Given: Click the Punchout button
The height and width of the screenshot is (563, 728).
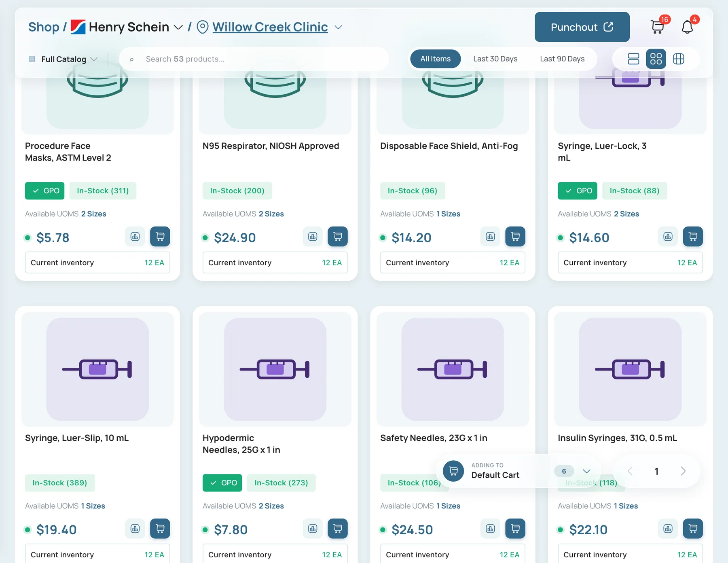Looking at the screenshot, I should pyautogui.click(x=582, y=27).
